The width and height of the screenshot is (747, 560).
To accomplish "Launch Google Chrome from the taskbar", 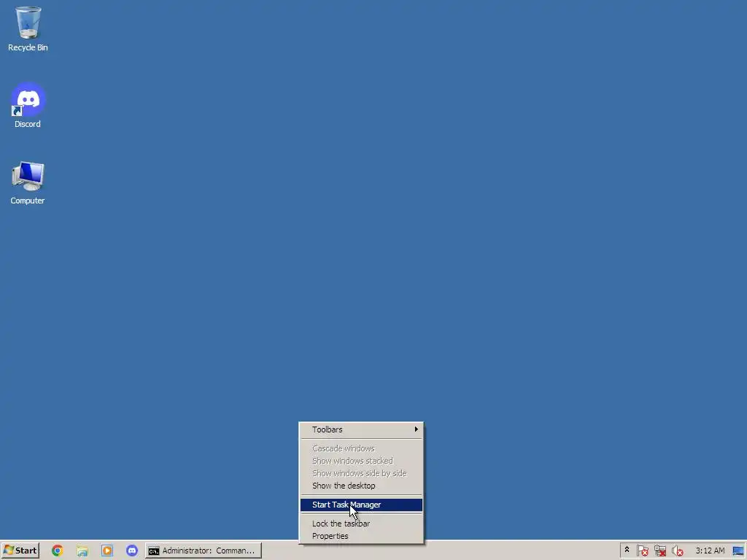I will [57, 551].
